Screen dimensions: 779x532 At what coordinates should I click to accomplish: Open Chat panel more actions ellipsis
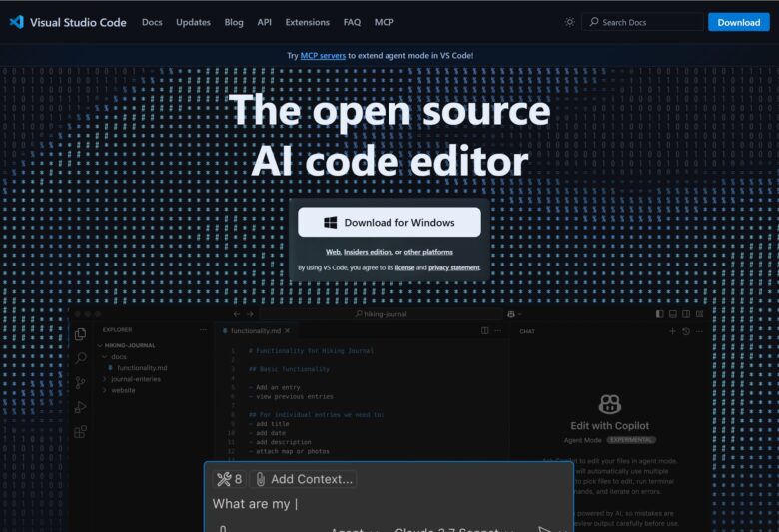click(x=699, y=331)
